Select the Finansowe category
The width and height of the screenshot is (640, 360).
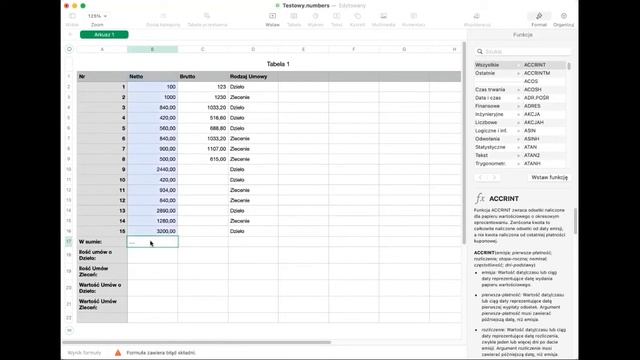[x=498, y=106]
